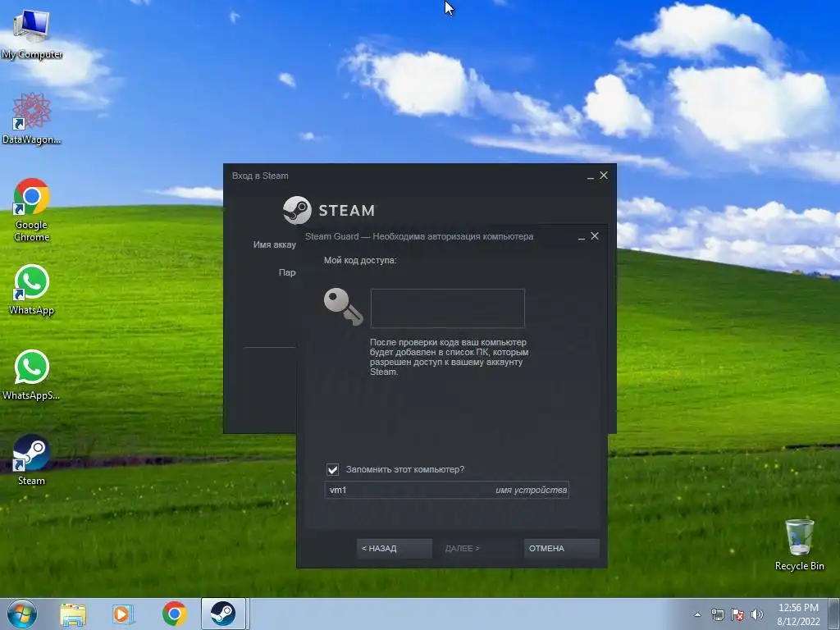Close the Steam Guard dialog
This screenshot has width=840, height=630.
[x=595, y=235]
